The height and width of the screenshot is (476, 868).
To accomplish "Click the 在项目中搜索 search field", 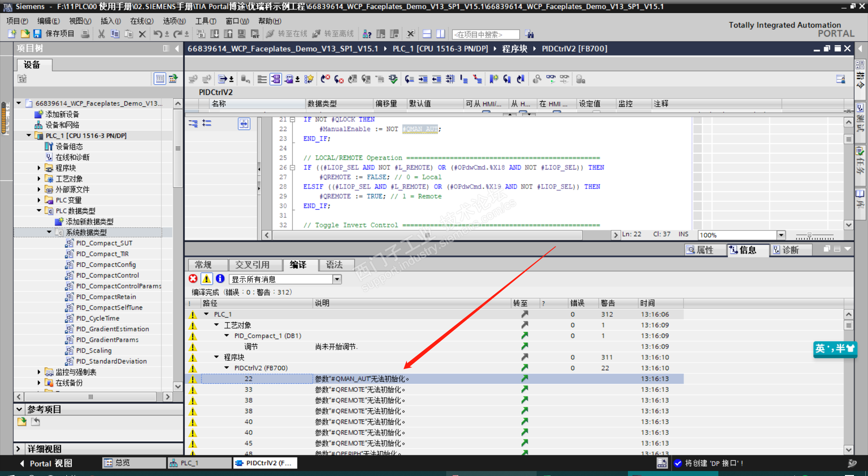I will (486, 34).
